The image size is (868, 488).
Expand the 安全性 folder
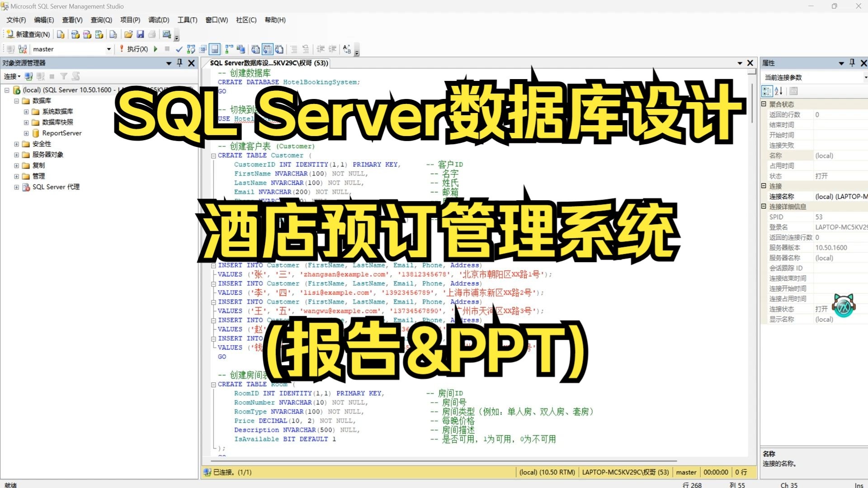pos(16,144)
